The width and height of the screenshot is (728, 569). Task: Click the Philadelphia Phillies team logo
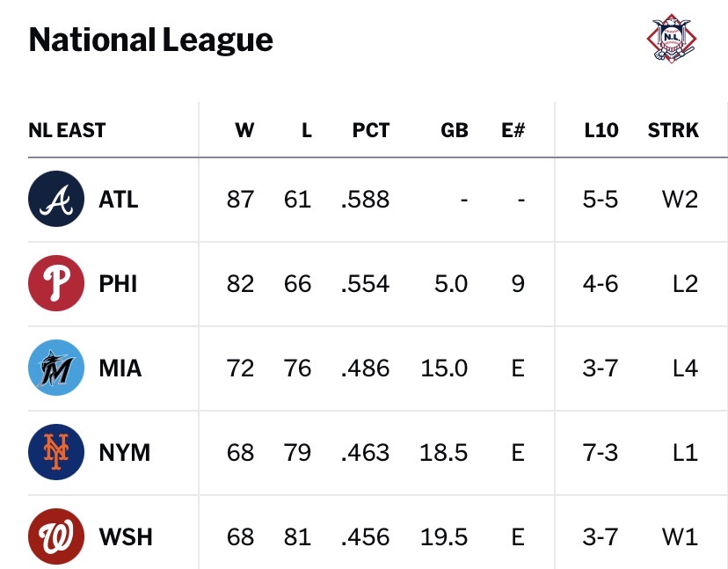(x=56, y=283)
